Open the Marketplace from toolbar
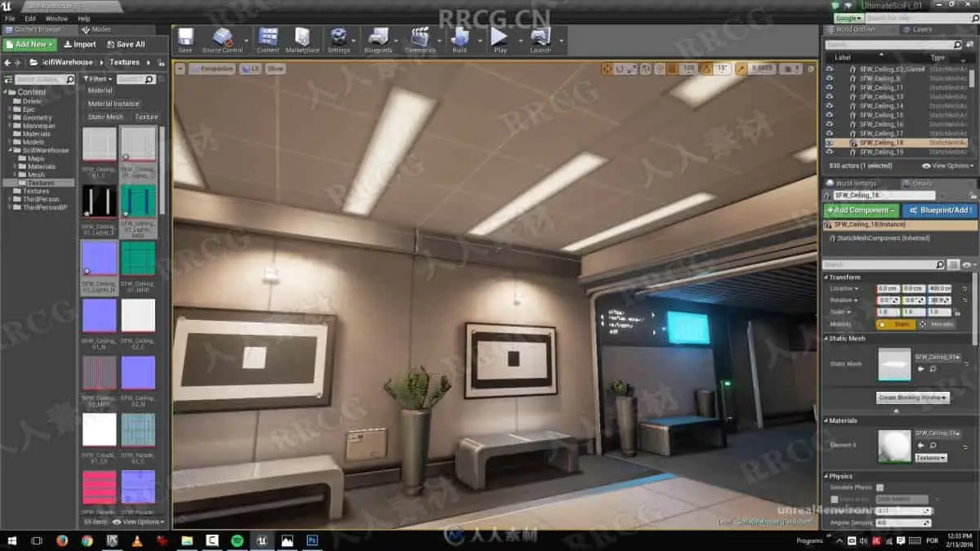The image size is (980, 551). (302, 39)
